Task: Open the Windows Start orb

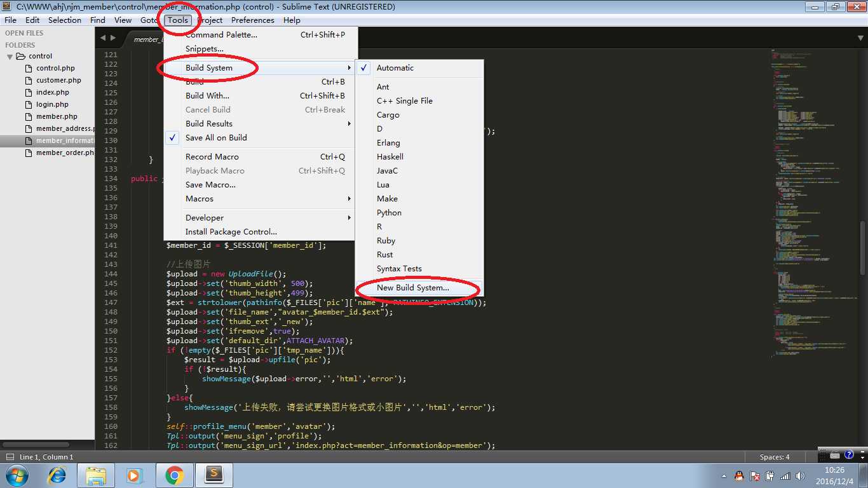Action: (16, 475)
